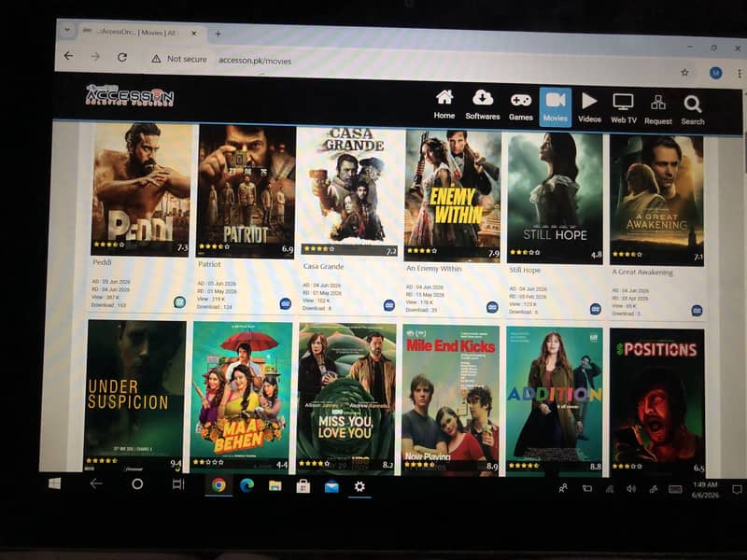Open the Chrome three-dot menu

pyautogui.click(x=739, y=74)
